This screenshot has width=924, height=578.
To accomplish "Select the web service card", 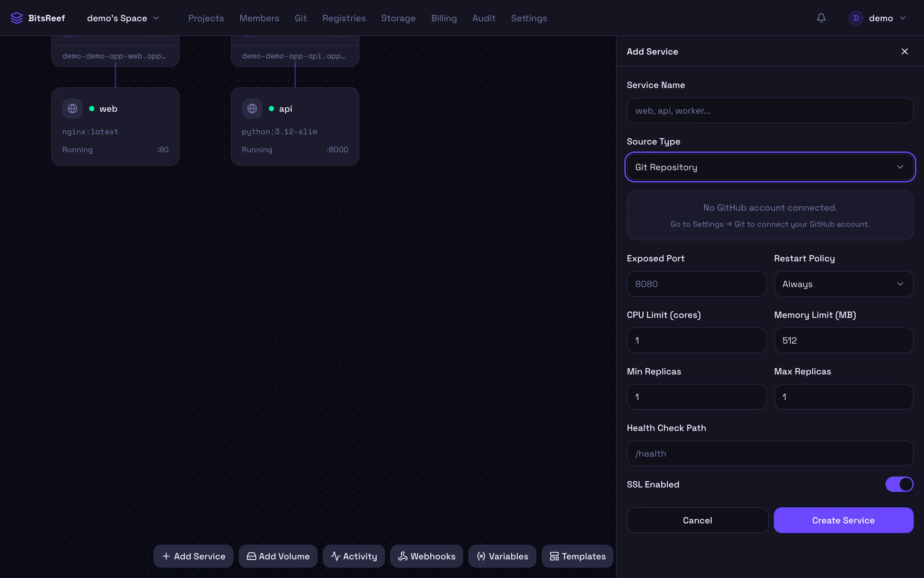I will point(115,127).
